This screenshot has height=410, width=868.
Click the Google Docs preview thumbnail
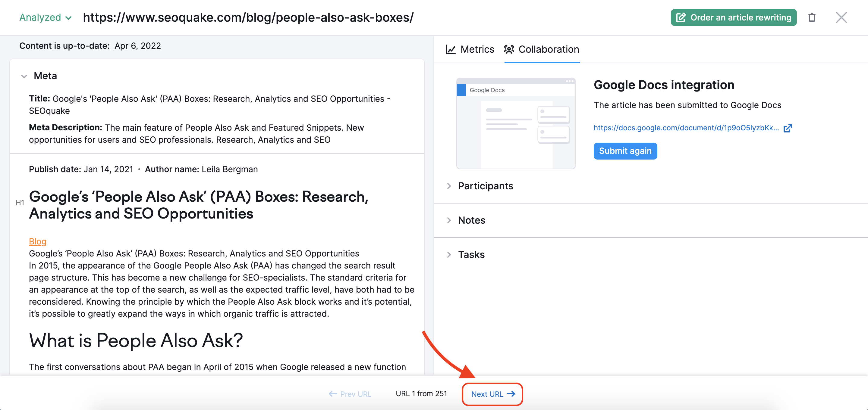tap(516, 123)
